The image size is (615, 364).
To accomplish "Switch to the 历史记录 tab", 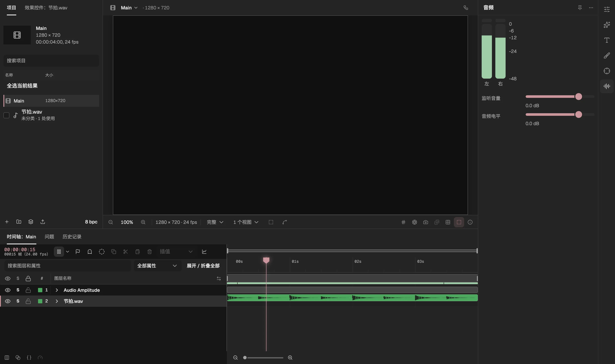I will [72, 237].
